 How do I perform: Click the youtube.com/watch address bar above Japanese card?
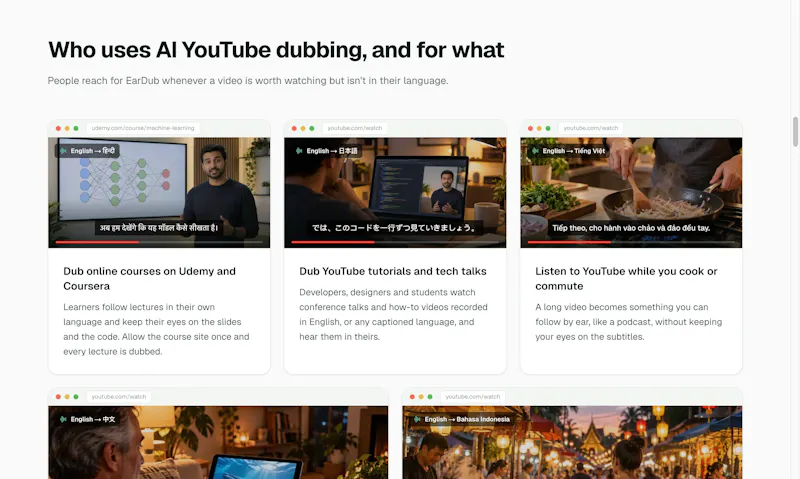coord(355,128)
